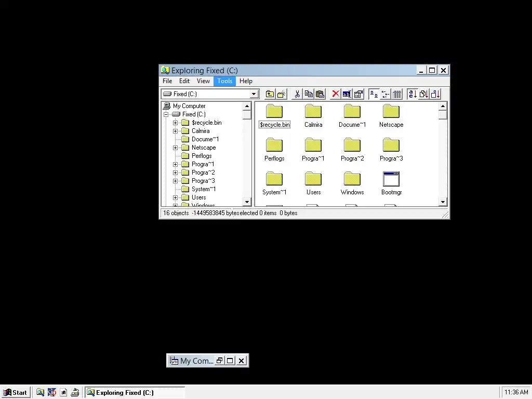Expand the Calmira tree node
The height and width of the screenshot is (399, 532).
coord(175,131)
